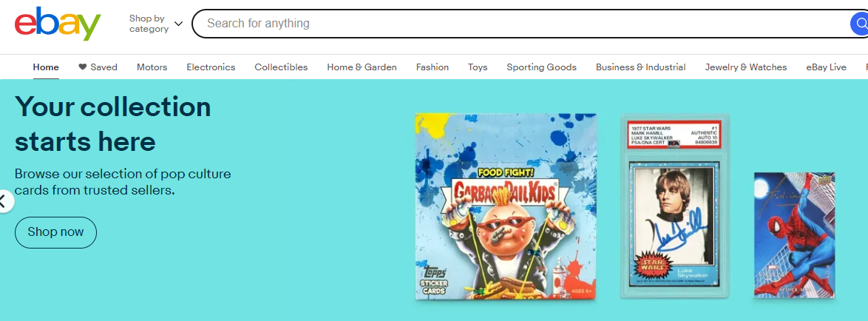Screen dimensions: 868x321
Task: Go to previous banner slide arrow
Action: pyautogui.click(x=3, y=201)
